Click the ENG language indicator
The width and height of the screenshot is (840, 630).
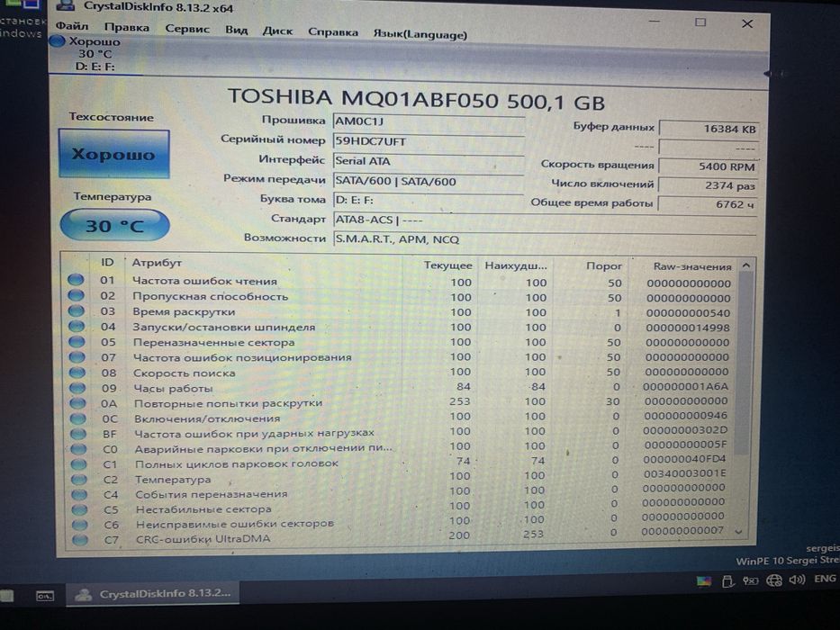tap(824, 579)
